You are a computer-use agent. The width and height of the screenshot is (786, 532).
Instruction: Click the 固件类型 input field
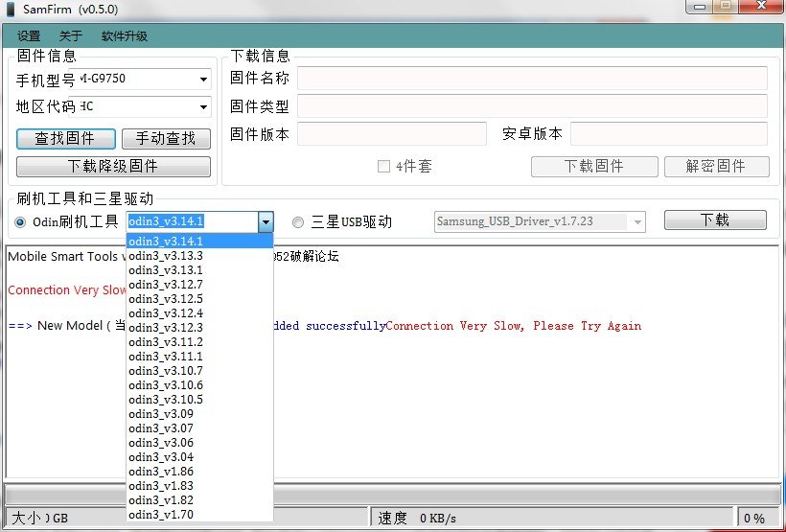tap(532, 106)
